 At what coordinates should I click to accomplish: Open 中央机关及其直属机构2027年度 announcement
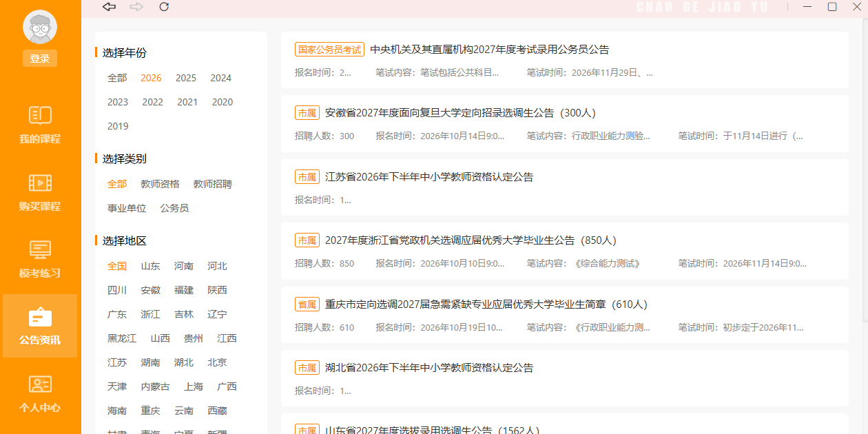coord(565,60)
